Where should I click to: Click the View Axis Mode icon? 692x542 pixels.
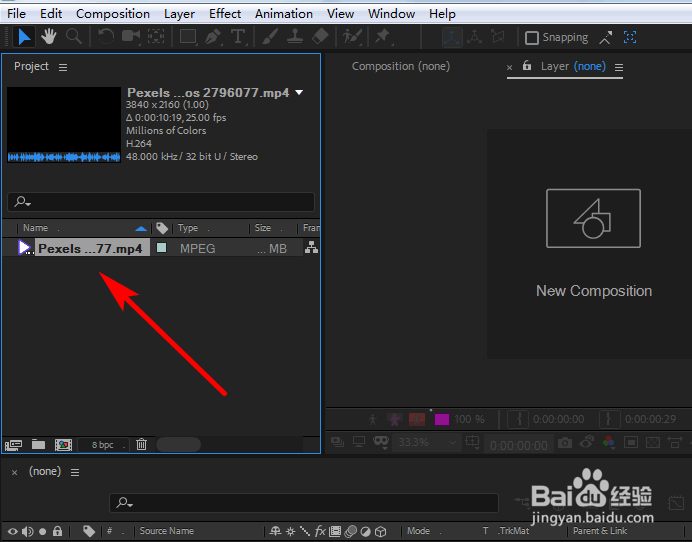498,37
